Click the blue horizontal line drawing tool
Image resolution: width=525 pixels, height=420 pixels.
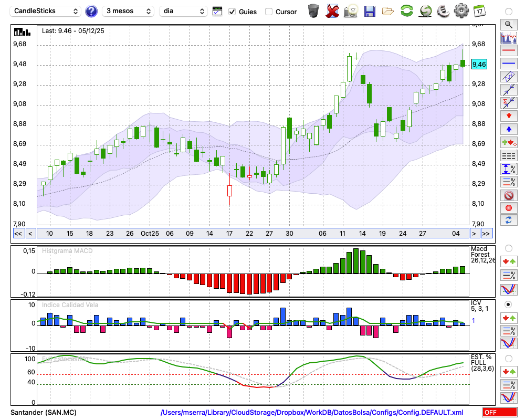pos(508,64)
